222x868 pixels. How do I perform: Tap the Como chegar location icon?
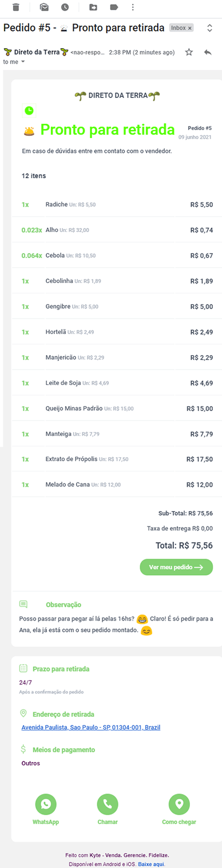click(x=179, y=804)
